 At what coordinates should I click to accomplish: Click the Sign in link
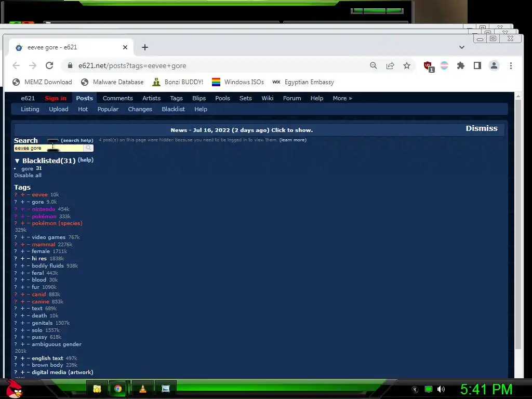pos(56,98)
